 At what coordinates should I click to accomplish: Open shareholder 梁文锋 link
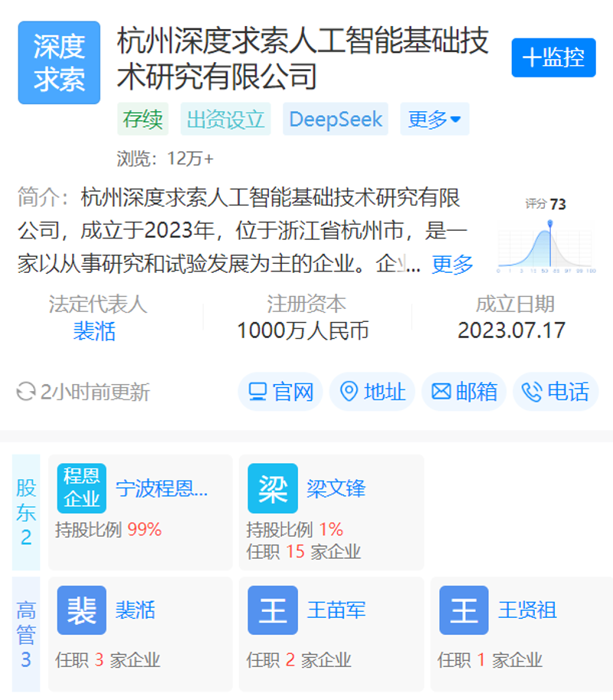(x=336, y=488)
